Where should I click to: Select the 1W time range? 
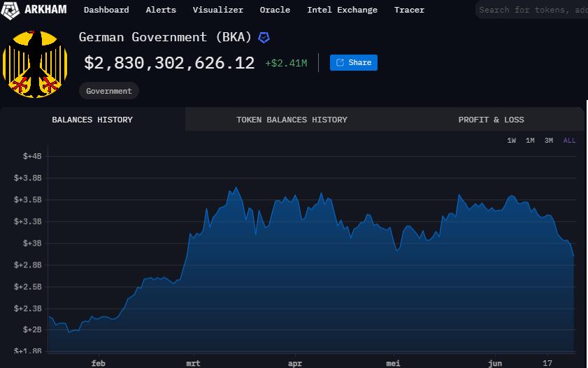[x=512, y=141]
